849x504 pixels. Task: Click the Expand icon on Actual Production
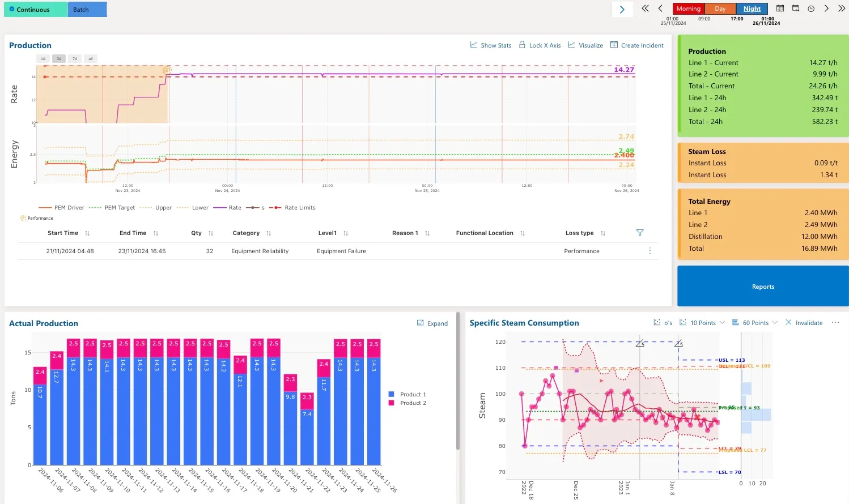point(421,323)
